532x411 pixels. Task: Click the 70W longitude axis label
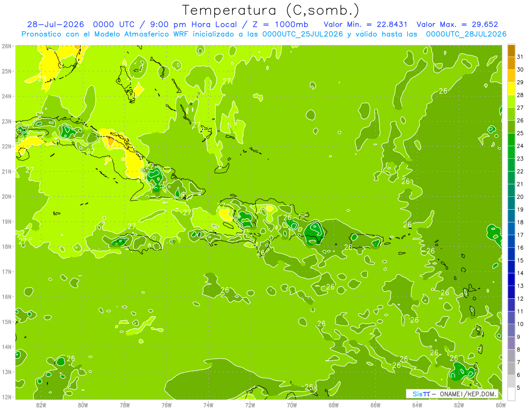[292, 405]
